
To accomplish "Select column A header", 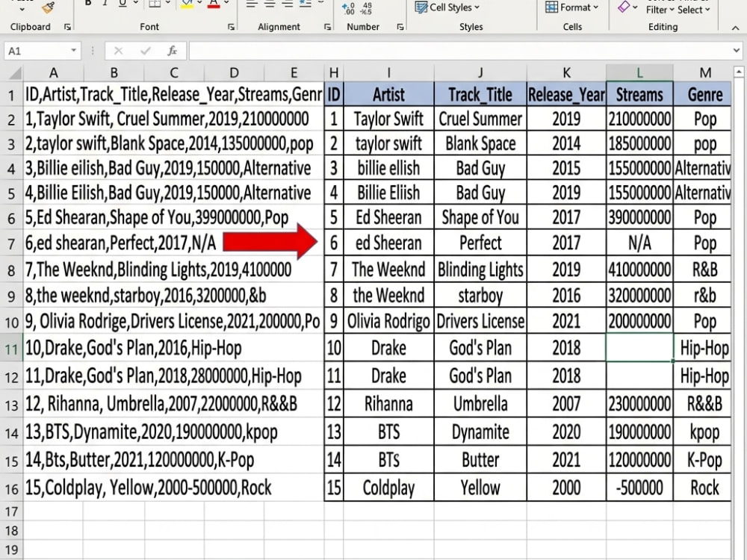I will tap(53, 73).
